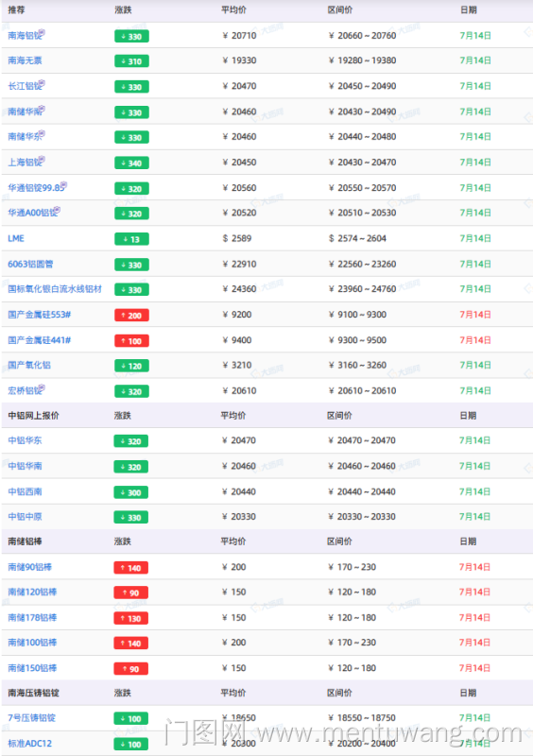Image resolution: width=533 pixels, height=756 pixels.
Task: Click the green 13 drop badge for LME
Action: pos(131,239)
